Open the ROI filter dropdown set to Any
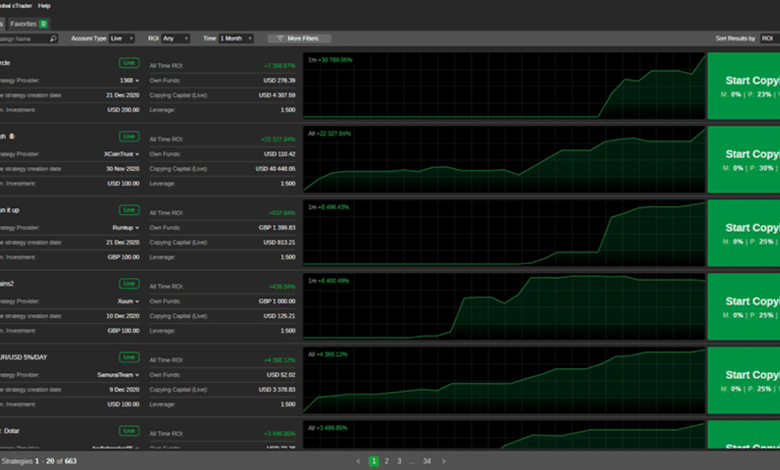The image size is (780, 470). click(x=175, y=38)
